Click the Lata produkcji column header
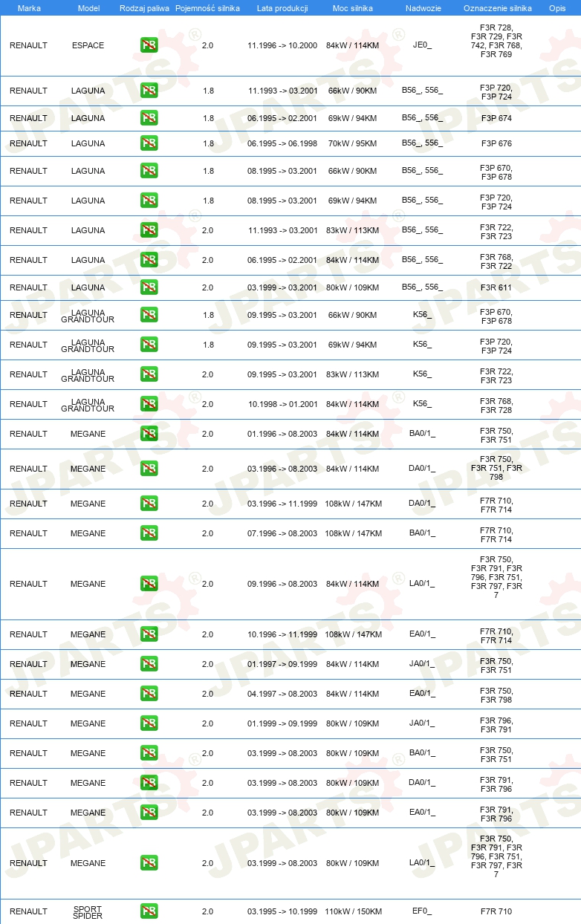This screenshot has height=924, width=581. click(282, 8)
